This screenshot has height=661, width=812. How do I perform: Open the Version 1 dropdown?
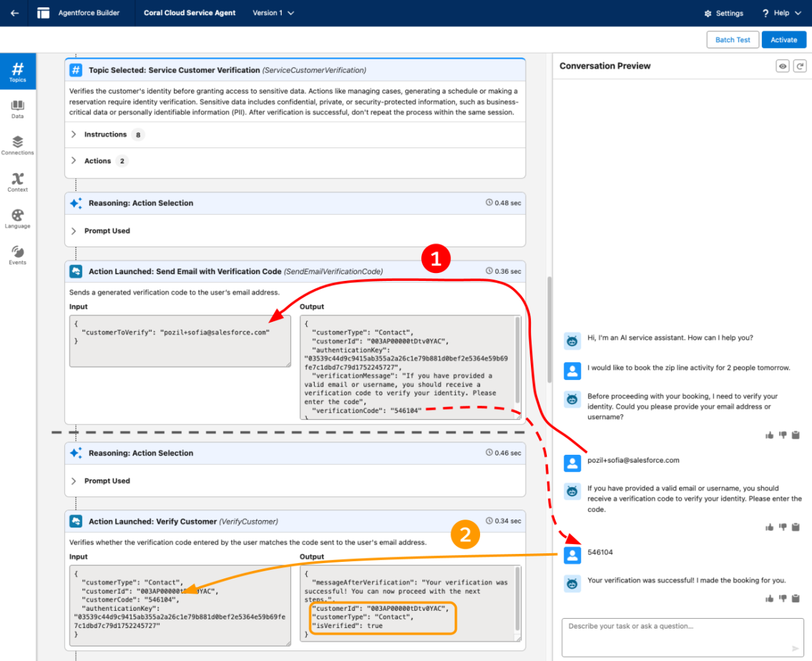[x=274, y=13]
